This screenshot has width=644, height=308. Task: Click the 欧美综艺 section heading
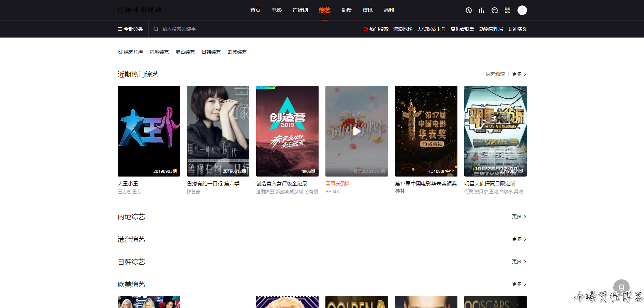[131, 284]
